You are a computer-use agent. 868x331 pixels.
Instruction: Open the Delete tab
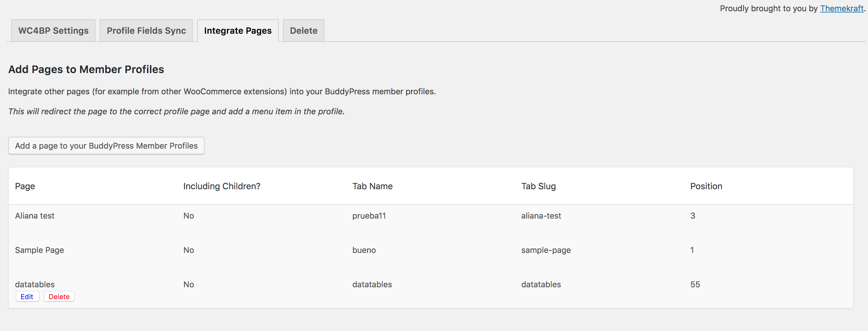pyautogui.click(x=303, y=31)
